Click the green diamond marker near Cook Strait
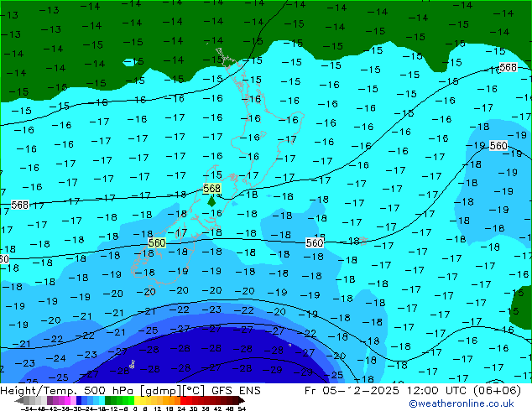 click(x=211, y=201)
